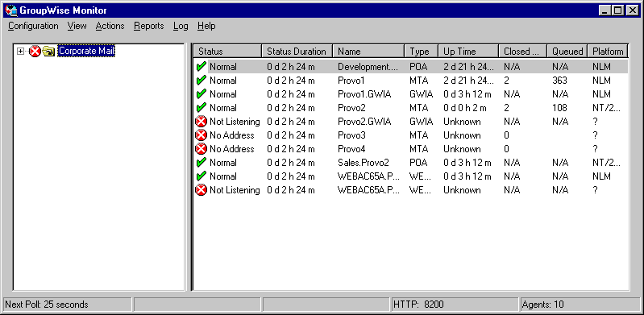Select the Provo4 agent name
This screenshot has height=315, width=644.
click(351, 149)
